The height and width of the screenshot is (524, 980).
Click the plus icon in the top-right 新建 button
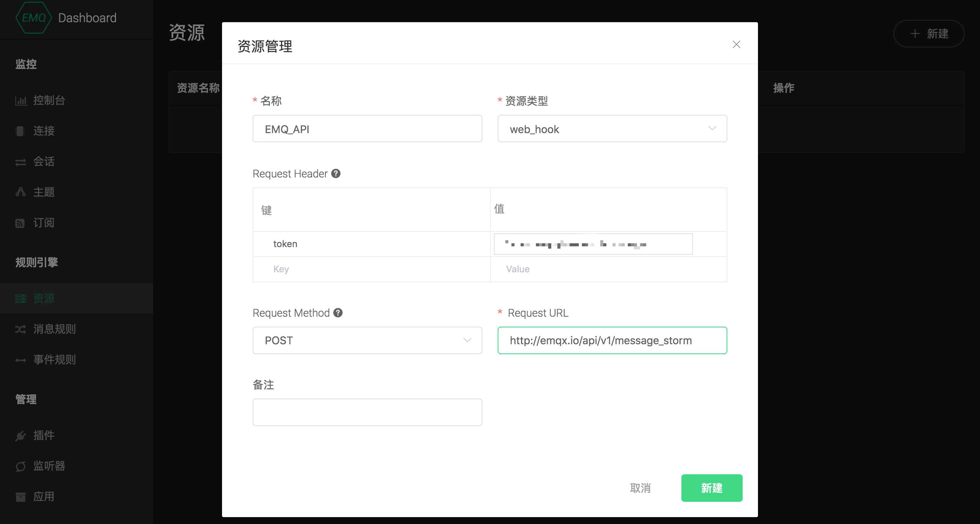[915, 34]
